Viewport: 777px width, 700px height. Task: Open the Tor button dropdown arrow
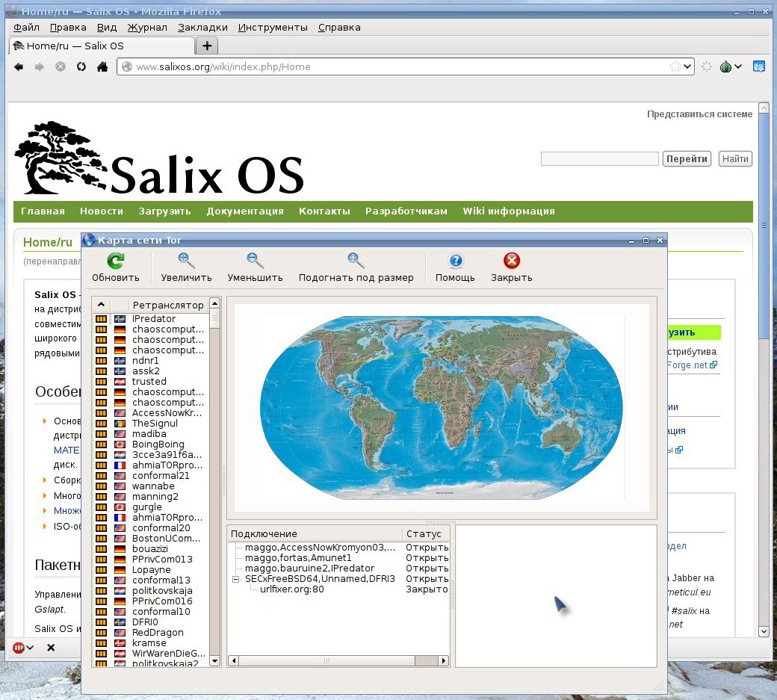[x=738, y=66]
